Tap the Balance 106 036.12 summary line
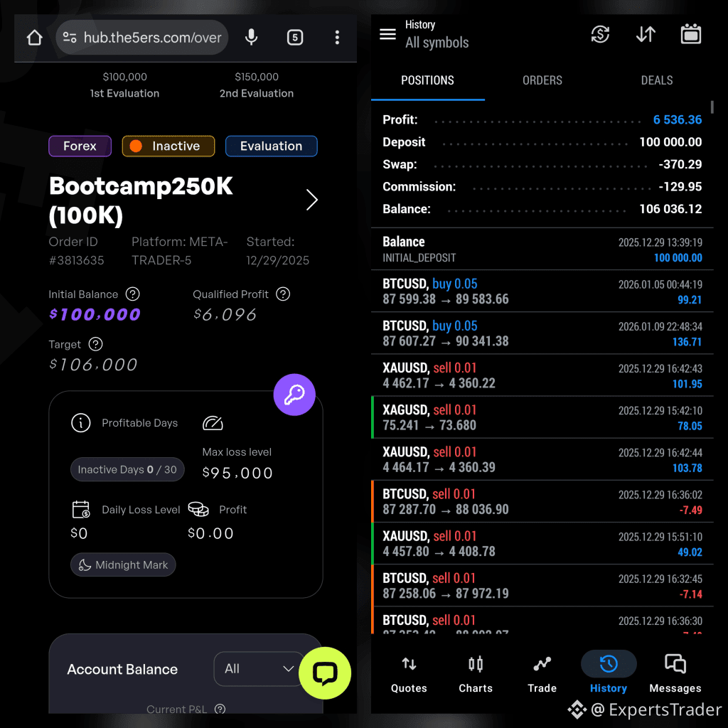Image resolution: width=728 pixels, height=728 pixels. click(542, 209)
